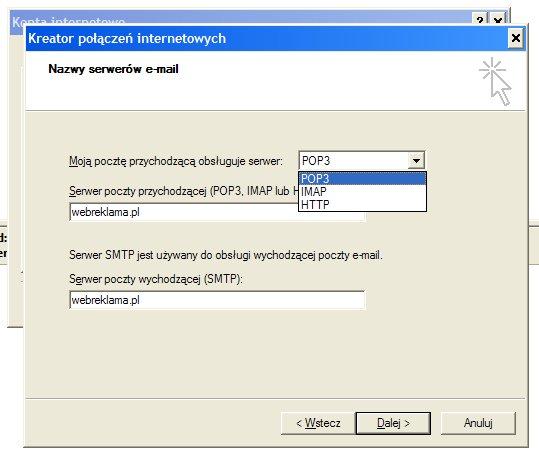The image size is (539, 456).
Task: Go back with the Wstecz button
Action: pos(318,423)
